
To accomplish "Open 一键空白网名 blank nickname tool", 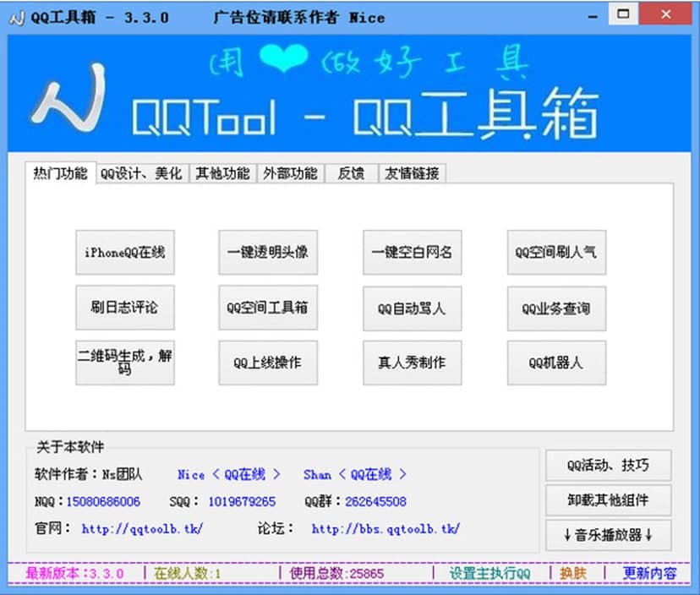I will [412, 252].
